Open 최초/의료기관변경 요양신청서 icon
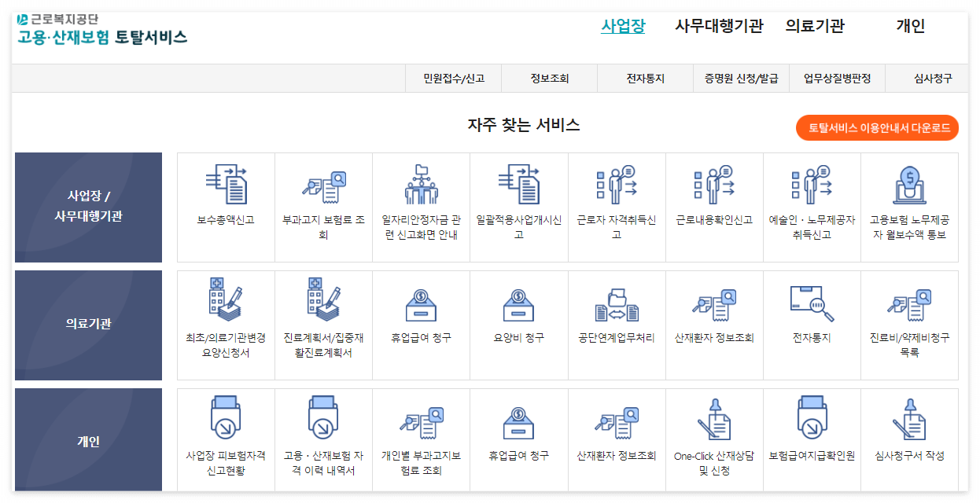The width and height of the screenshot is (980, 503). [226, 301]
